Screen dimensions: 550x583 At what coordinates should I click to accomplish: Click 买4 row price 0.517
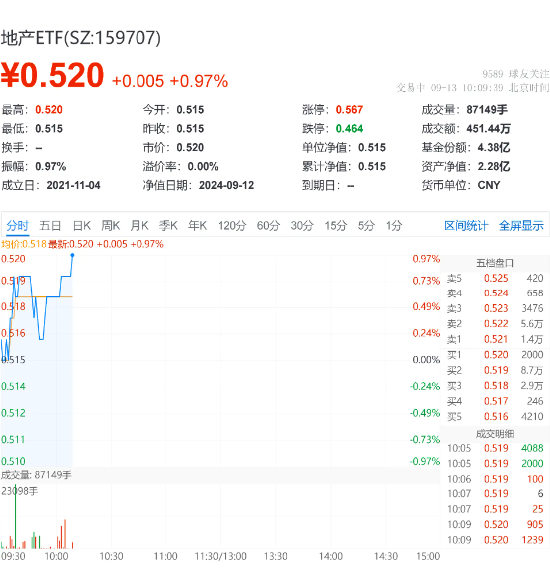pyautogui.click(x=496, y=401)
